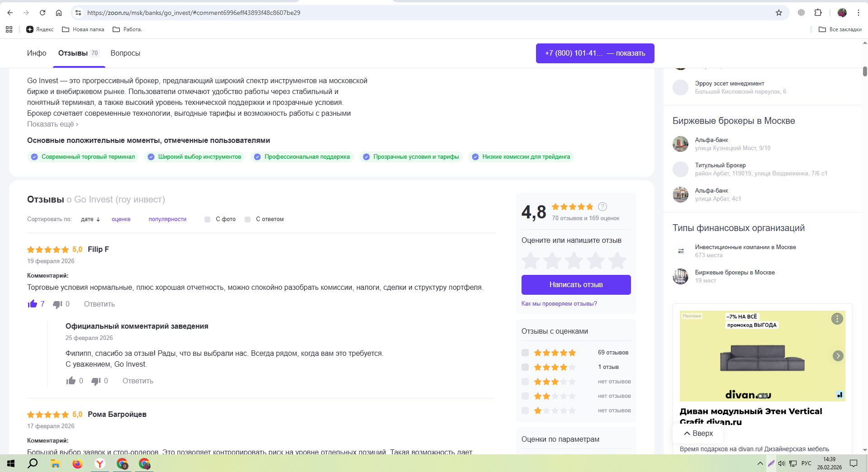
Task: Select the Широкий выбор инструментов tag
Action: [194, 157]
